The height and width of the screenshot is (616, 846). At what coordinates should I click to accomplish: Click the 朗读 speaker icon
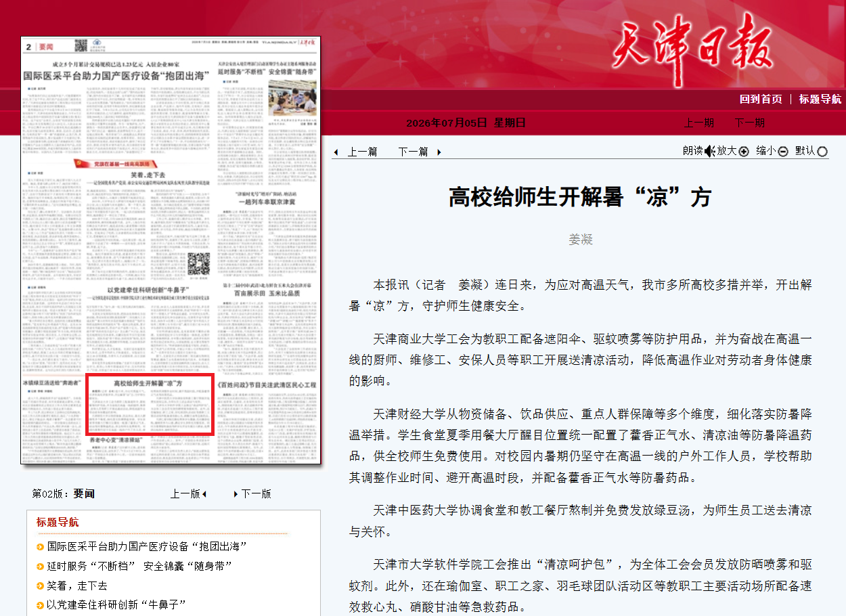(710, 151)
